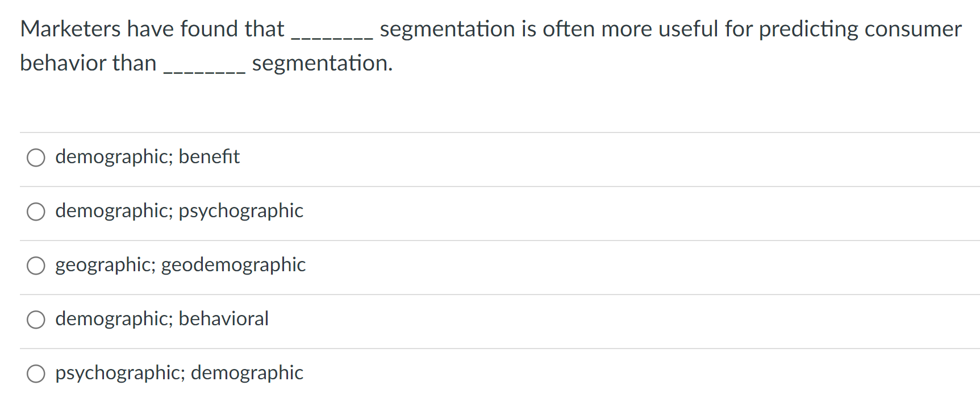This screenshot has height=402, width=980.
Task: Select the 'demographic; benefit' radio button
Action: [x=36, y=158]
